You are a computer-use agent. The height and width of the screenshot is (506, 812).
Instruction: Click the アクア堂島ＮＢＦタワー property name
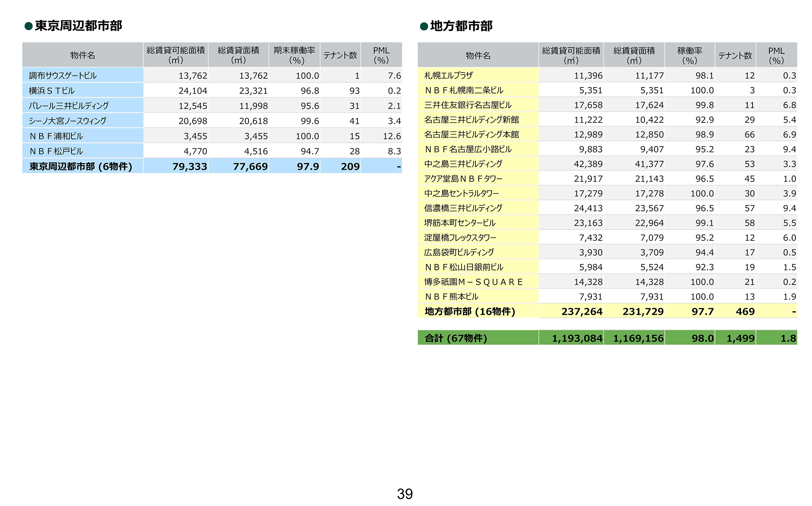(x=463, y=178)
